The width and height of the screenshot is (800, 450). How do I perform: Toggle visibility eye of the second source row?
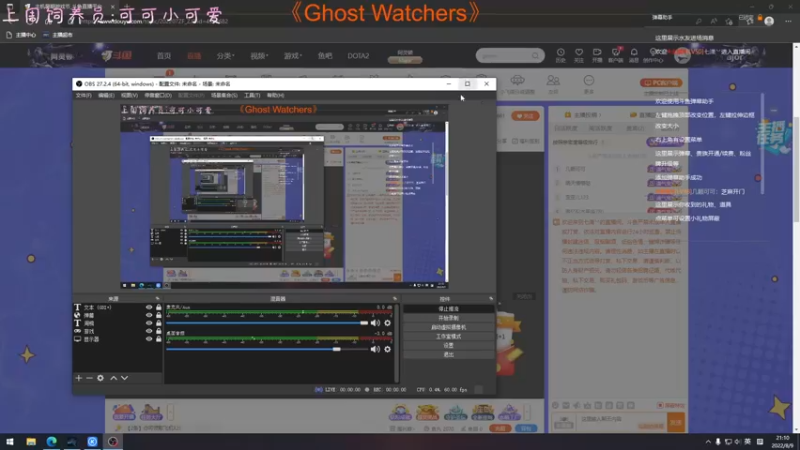coord(149,315)
